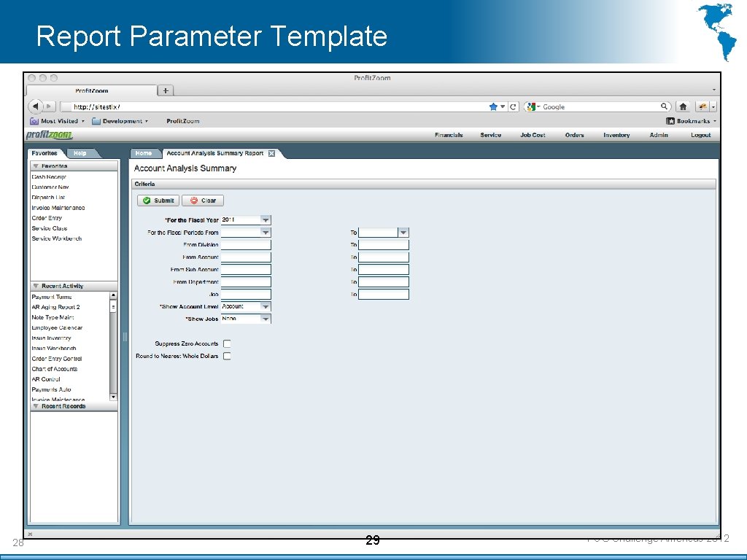Screen dimensions: 747x560
Task: Click the From Account input field
Action: [x=246, y=257]
